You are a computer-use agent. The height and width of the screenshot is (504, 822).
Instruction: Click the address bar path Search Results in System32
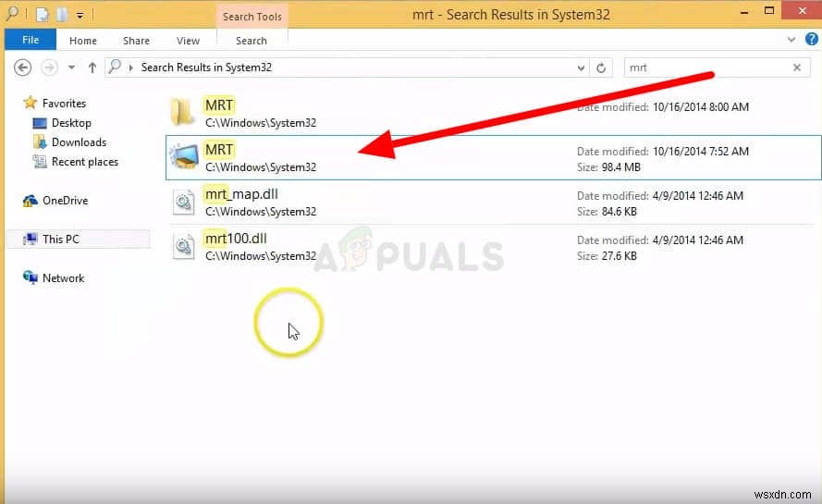coord(206,68)
